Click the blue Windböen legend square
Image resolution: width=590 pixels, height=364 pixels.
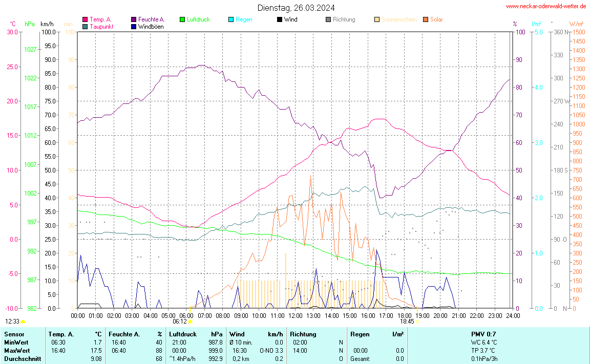[x=134, y=26]
